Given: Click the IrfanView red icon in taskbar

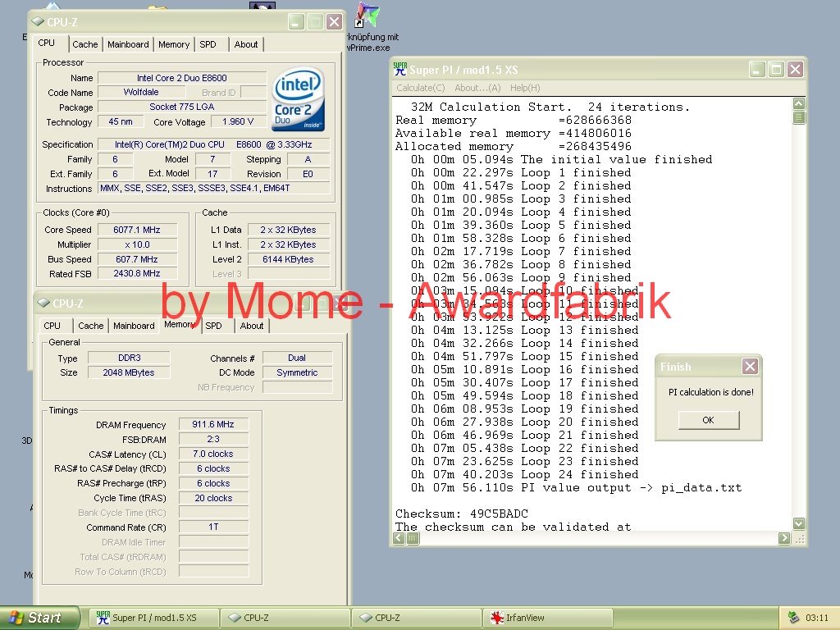Looking at the screenshot, I should [x=497, y=618].
